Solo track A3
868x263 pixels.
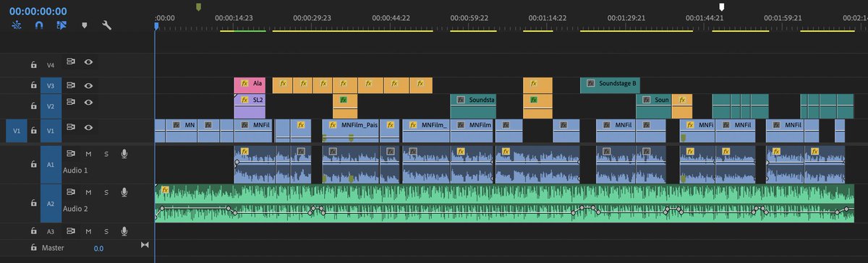click(106, 231)
